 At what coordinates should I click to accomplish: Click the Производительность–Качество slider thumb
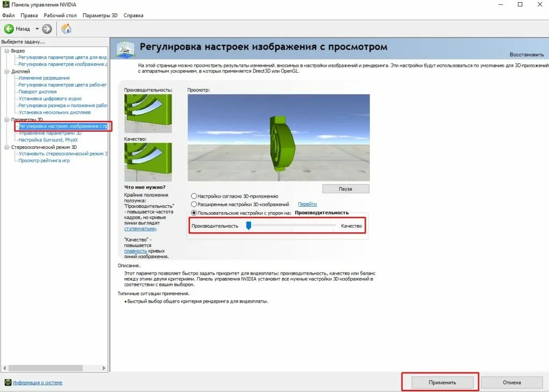pos(249,225)
